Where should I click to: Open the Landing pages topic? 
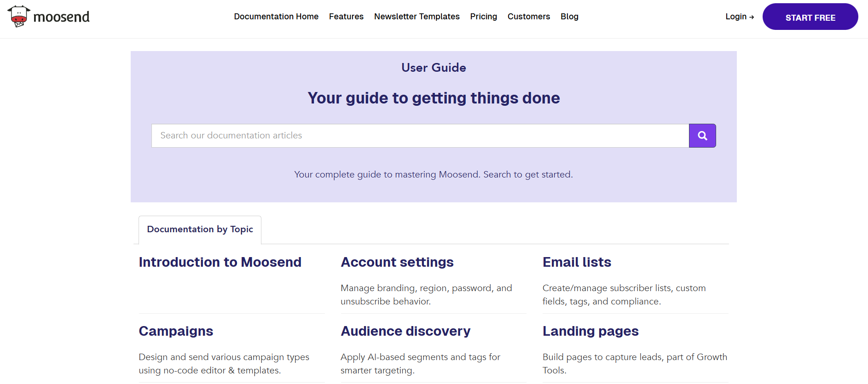[x=590, y=331]
